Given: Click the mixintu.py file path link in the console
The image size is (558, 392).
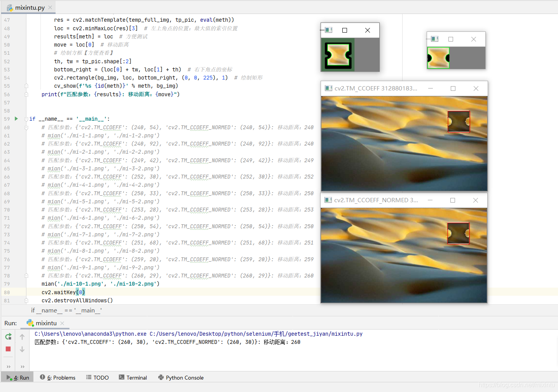Looking at the screenshot, I should pyautogui.click(x=256, y=334).
